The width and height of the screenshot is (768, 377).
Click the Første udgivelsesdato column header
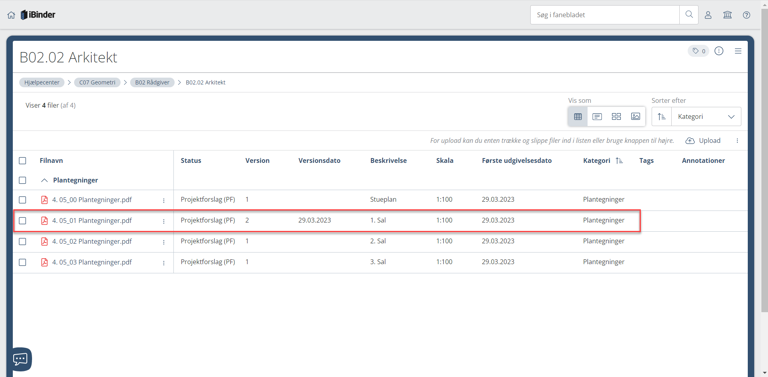click(517, 161)
